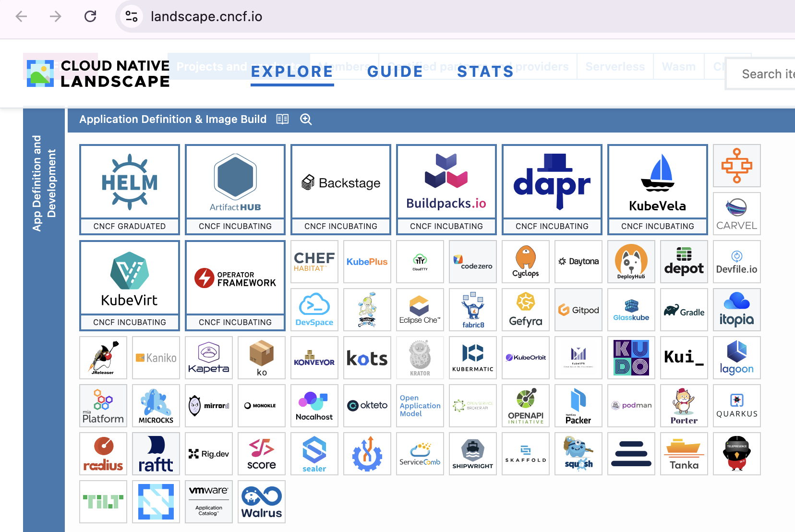Select the Cyclops logo tile
The width and height of the screenshot is (795, 532).
(526, 262)
